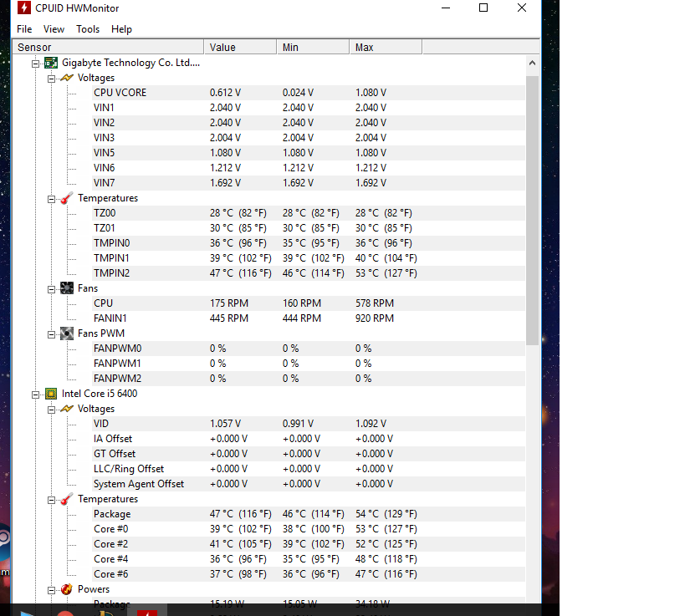Click the Fans PWM group icon

tap(67, 333)
